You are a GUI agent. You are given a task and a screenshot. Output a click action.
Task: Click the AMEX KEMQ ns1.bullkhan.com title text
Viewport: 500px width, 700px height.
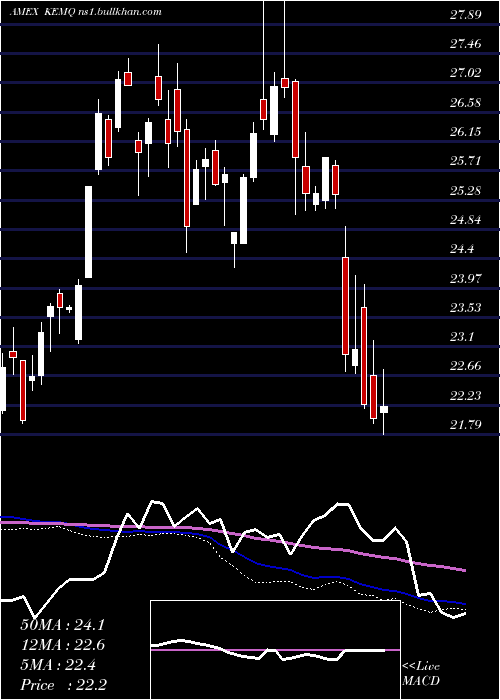[85, 12]
